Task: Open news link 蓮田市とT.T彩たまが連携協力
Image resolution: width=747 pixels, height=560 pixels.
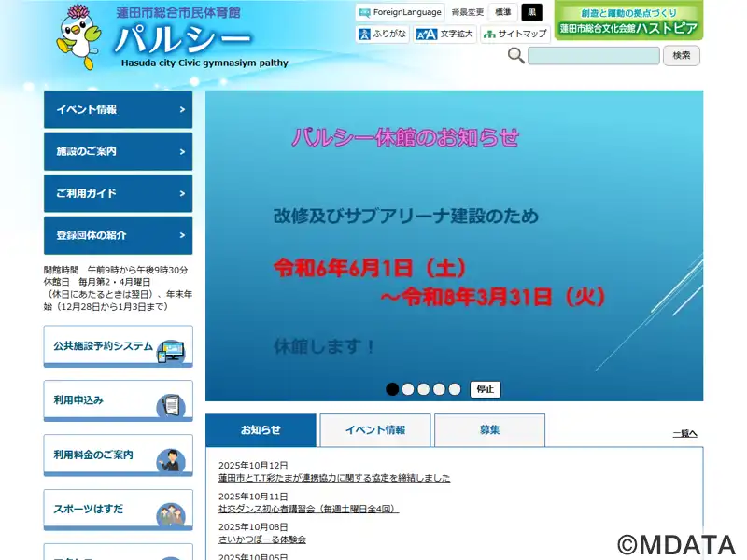Action: [x=334, y=478]
